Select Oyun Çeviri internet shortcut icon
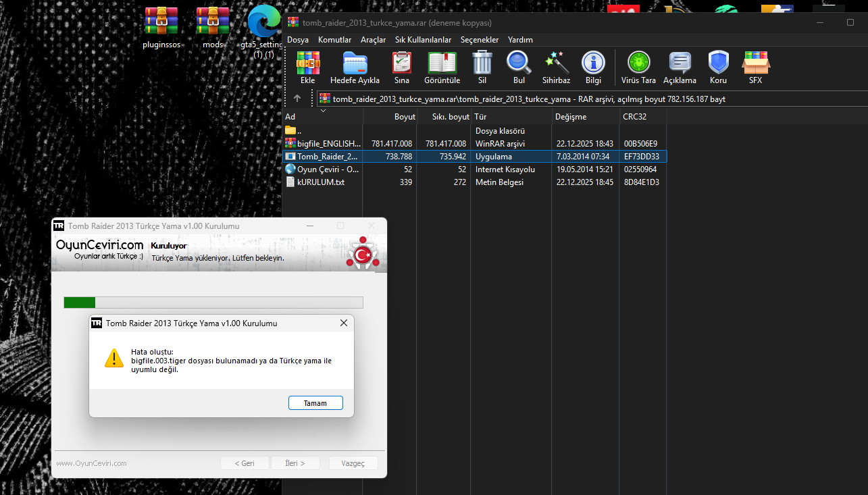Viewport: 868px width, 495px height. point(290,169)
